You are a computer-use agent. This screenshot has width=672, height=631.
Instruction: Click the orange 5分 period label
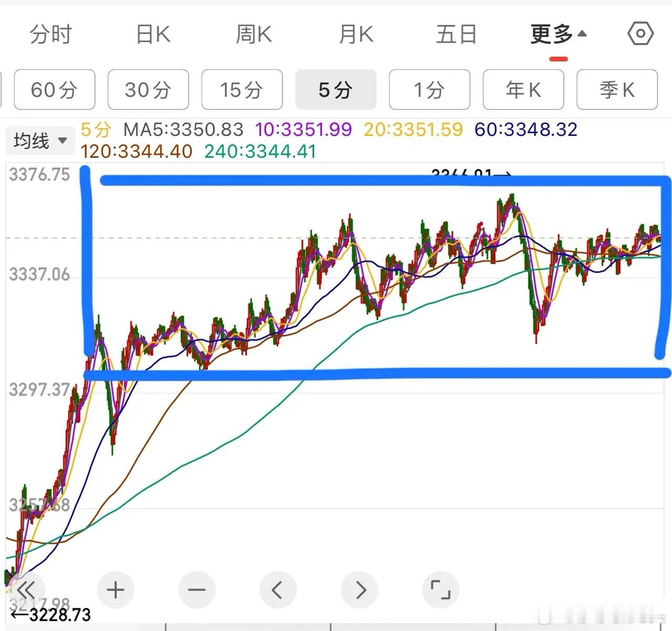pos(96,130)
